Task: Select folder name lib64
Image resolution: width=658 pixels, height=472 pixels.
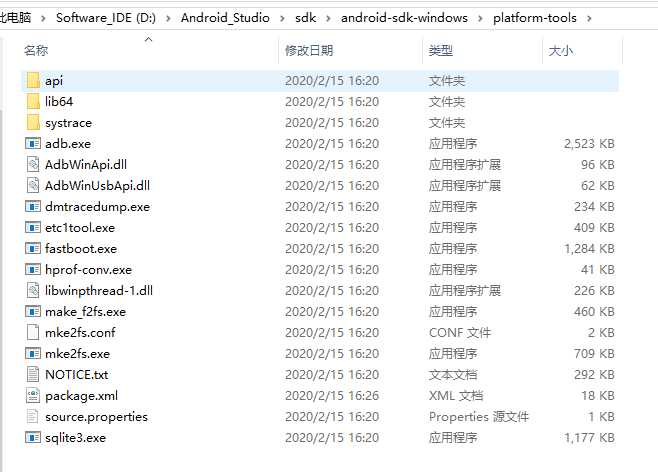Action: click(59, 102)
